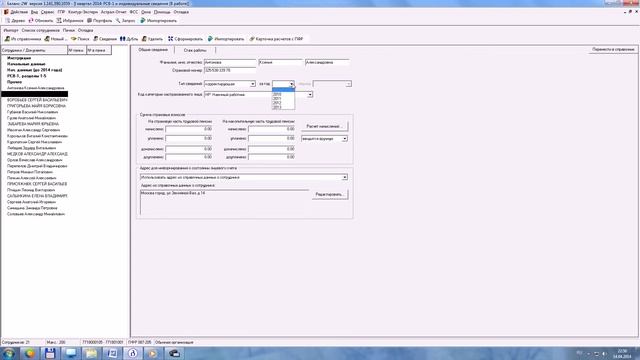Click the Поиск toolbar icon
The image size is (640, 360).
click(x=73, y=39)
